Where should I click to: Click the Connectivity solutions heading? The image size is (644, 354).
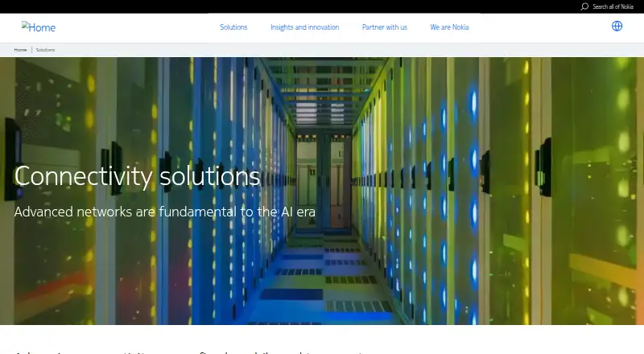pyautogui.click(x=137, y=176)
